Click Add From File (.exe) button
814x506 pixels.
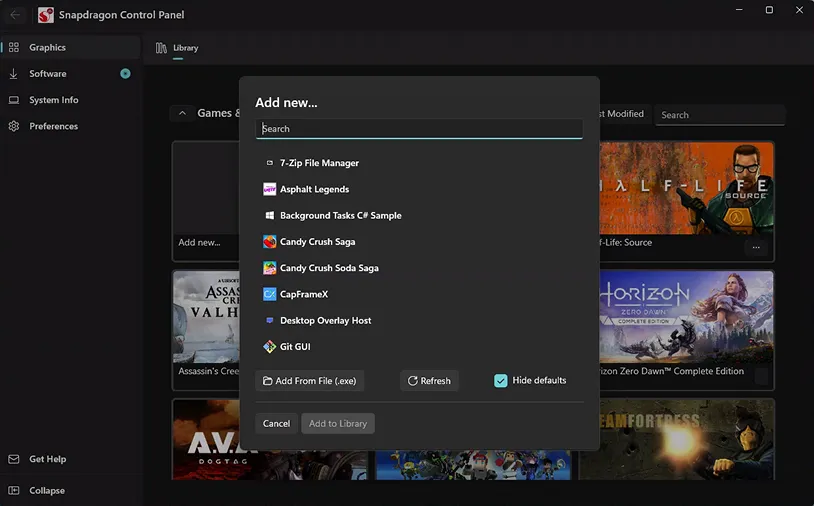click(310, 381)
